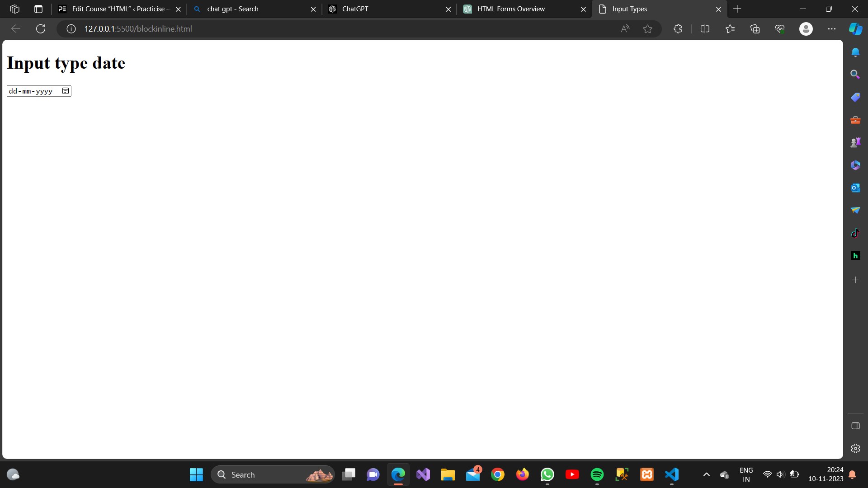Screen dimensions: 868x488
Task: Open Copilot from the toolbar
Action: point(855,29)
